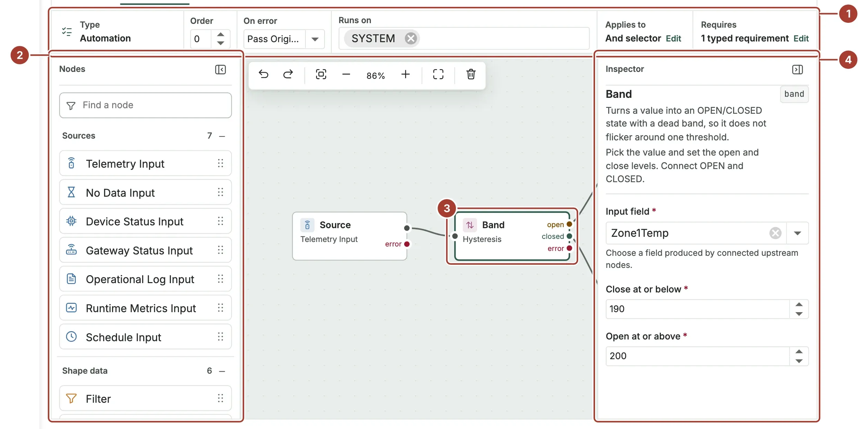This screenshot has height=429, width=868.
Task: Click the Schedule Input clock icon
Action: pos(71,337)
